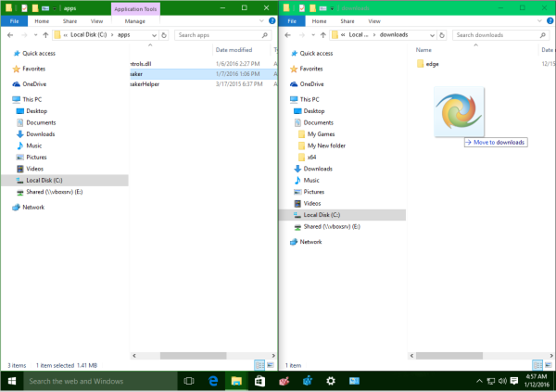Image resolution: width=556 pixels, height=392 pixels.
Task: Open Edge browser from the taskbar
Action: point(213,381)
